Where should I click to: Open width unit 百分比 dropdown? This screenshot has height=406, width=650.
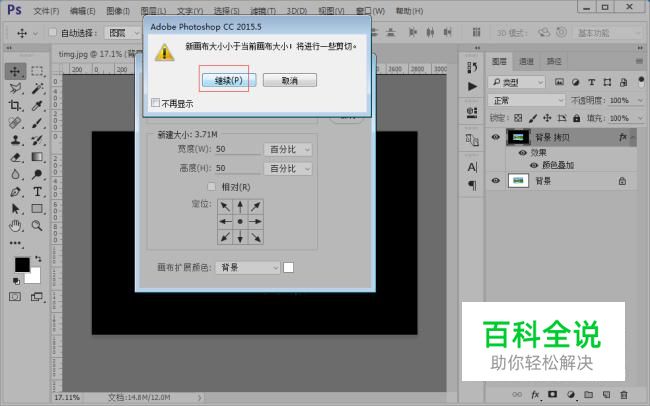coord(288,149)
